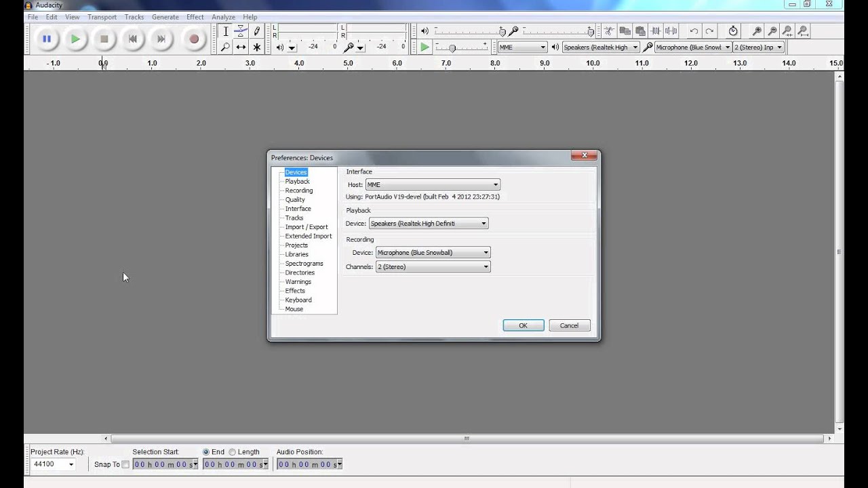Open the Recording Device dropdown in Preferences
The height and width of the screenshot is (488, 868).
433,253
